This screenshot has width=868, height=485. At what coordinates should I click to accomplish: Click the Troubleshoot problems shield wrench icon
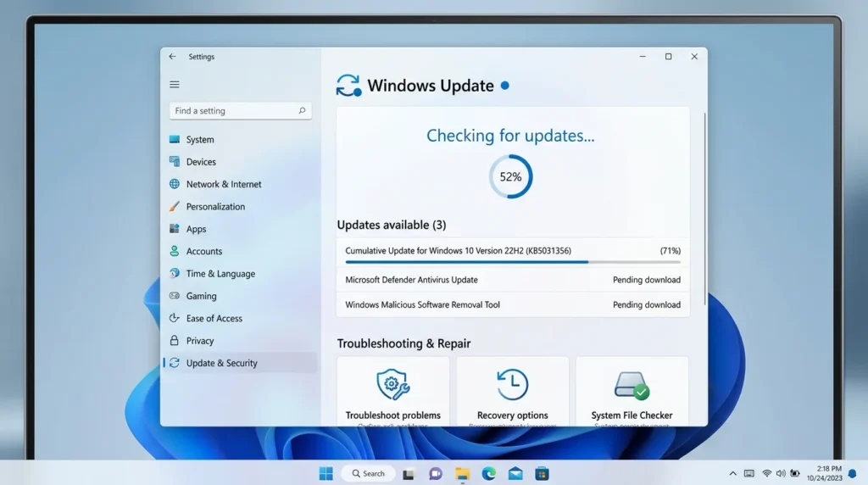click(x=393, y=384)
